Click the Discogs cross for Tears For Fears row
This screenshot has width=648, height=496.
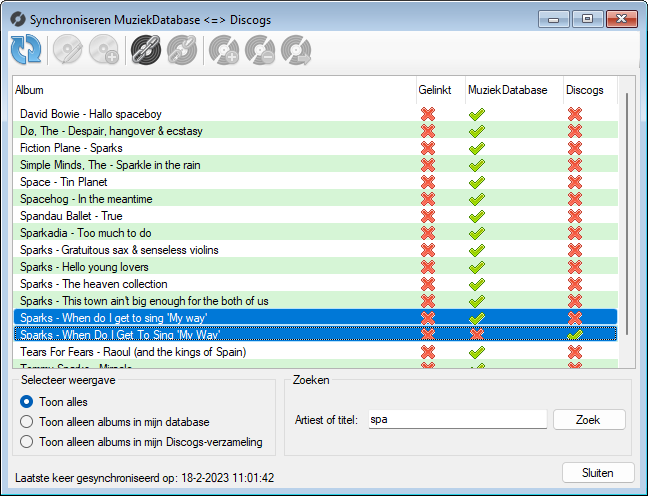[575, 352]
